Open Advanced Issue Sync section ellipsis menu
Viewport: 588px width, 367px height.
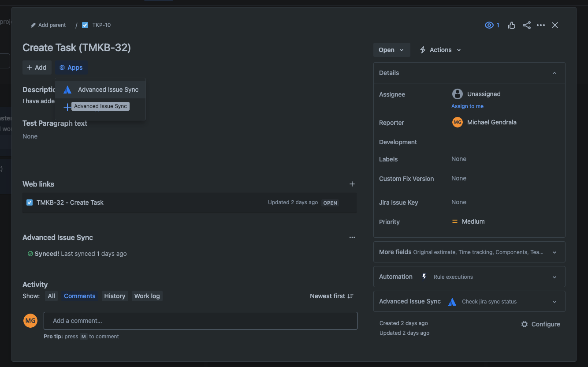point(352,237)
